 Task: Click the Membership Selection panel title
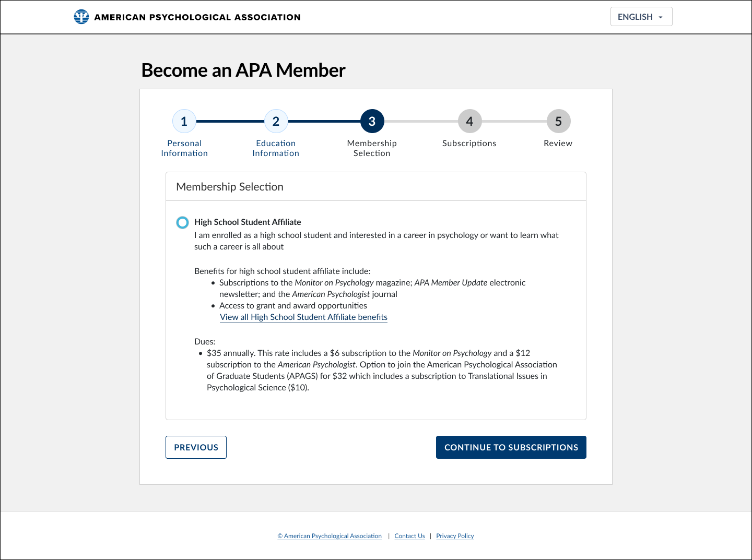pyautogui.click(x=230, y=187)
